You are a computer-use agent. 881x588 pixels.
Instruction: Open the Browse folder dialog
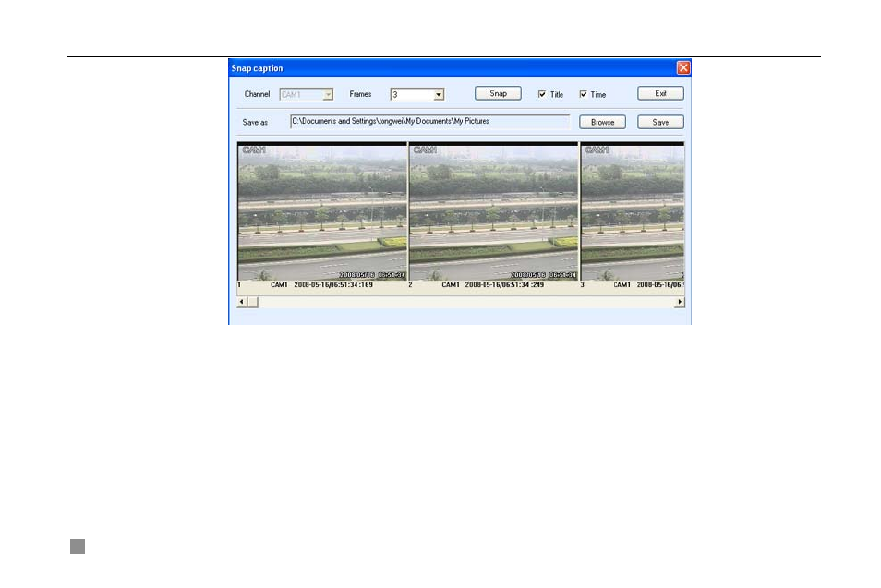tap(602, 122)
